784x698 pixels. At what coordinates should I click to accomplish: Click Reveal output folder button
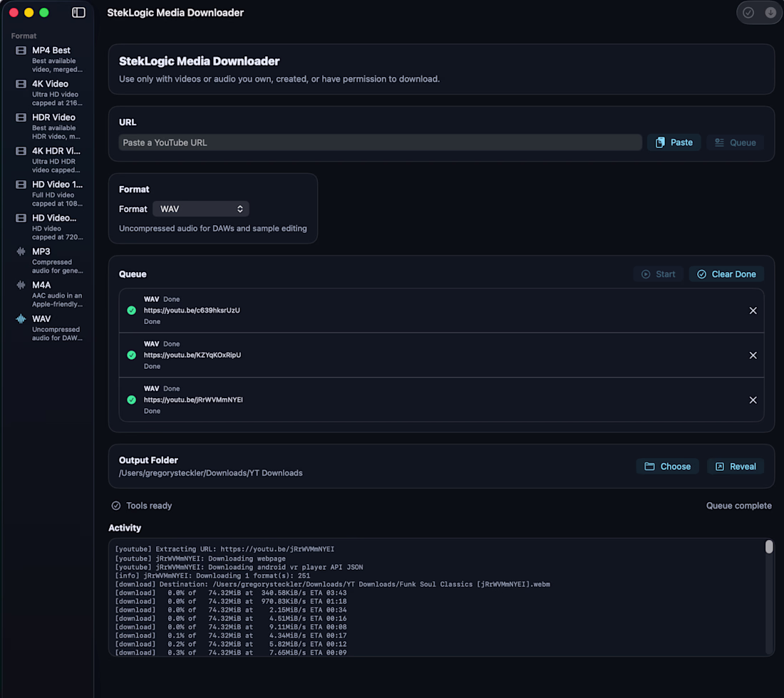coord(736,467)
